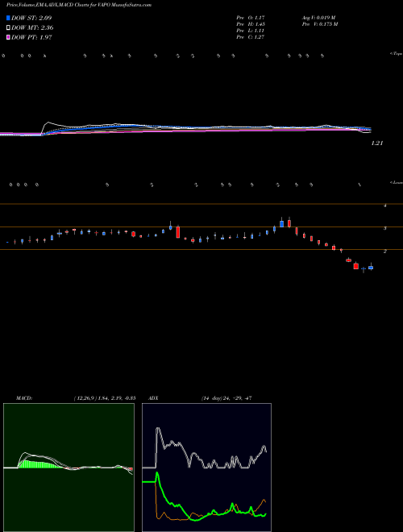Click the 'Pre C: 1.27' value
This screenshot has width=403, height=532.
251,37
